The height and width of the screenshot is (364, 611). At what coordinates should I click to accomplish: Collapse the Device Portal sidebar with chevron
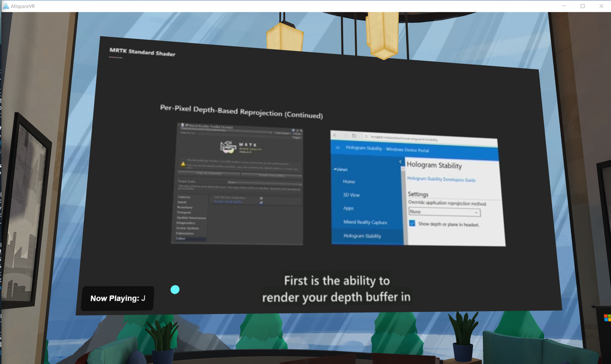pyautogui.click(x=400, y=162)
